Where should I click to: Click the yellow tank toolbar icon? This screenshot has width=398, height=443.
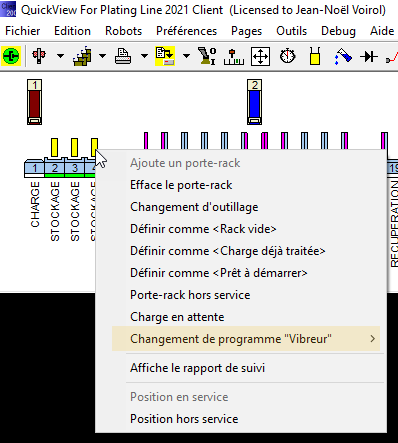click(x=315, y=56)
